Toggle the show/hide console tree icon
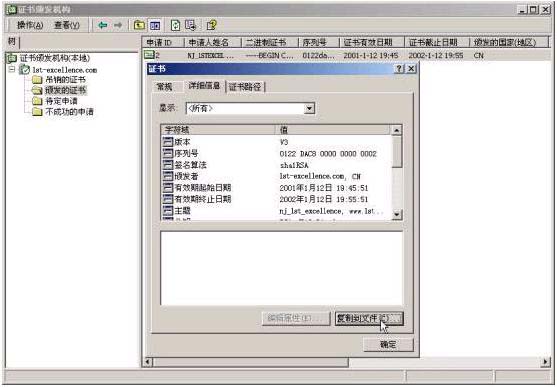 coord(155,25)
